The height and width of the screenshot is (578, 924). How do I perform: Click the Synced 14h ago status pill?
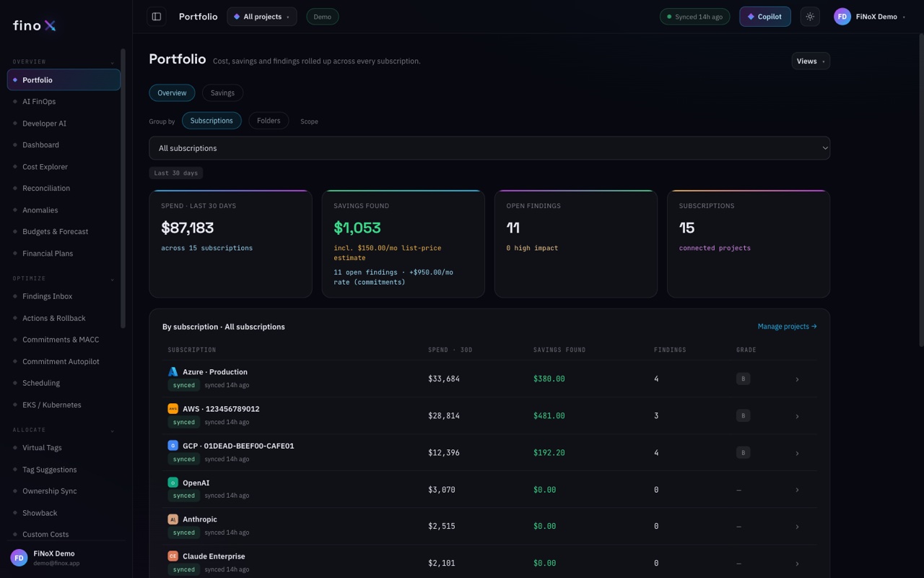point(694,17)
